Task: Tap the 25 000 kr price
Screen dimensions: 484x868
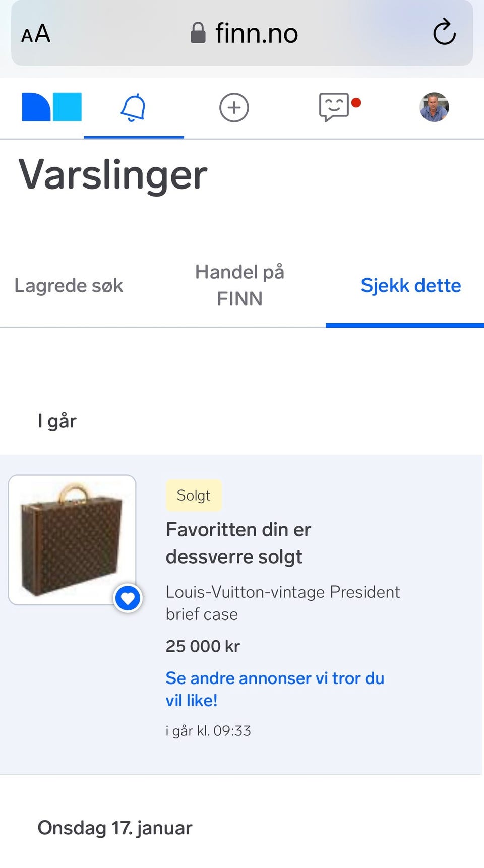Action: point(203,646)
